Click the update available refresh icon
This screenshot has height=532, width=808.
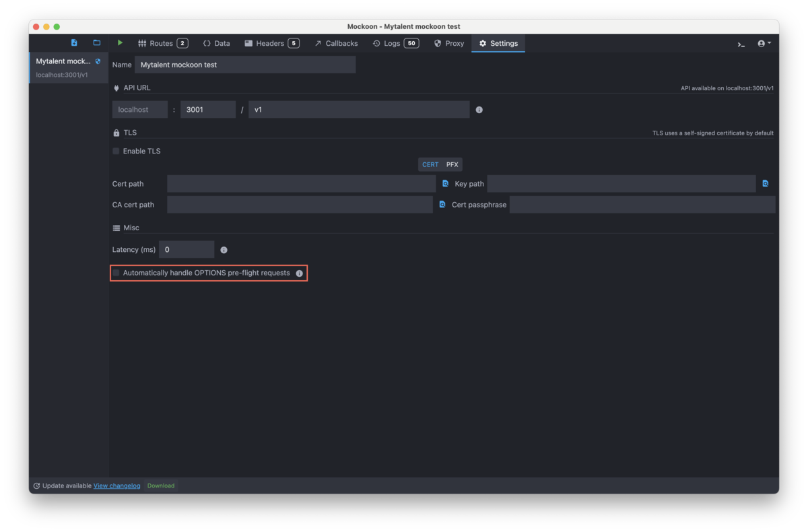tap(36, 486)
